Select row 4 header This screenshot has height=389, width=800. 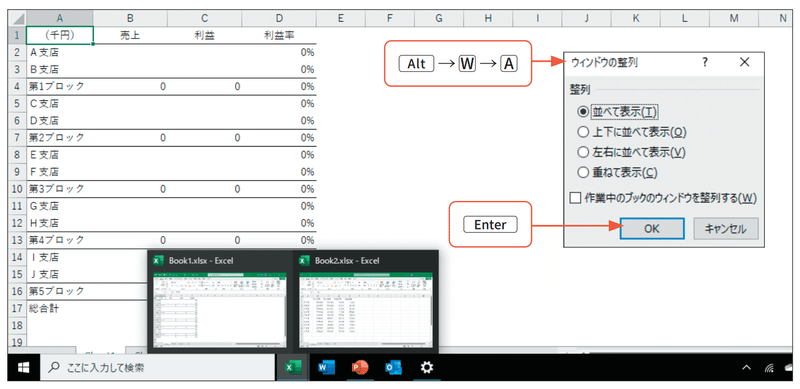[17, 86]
